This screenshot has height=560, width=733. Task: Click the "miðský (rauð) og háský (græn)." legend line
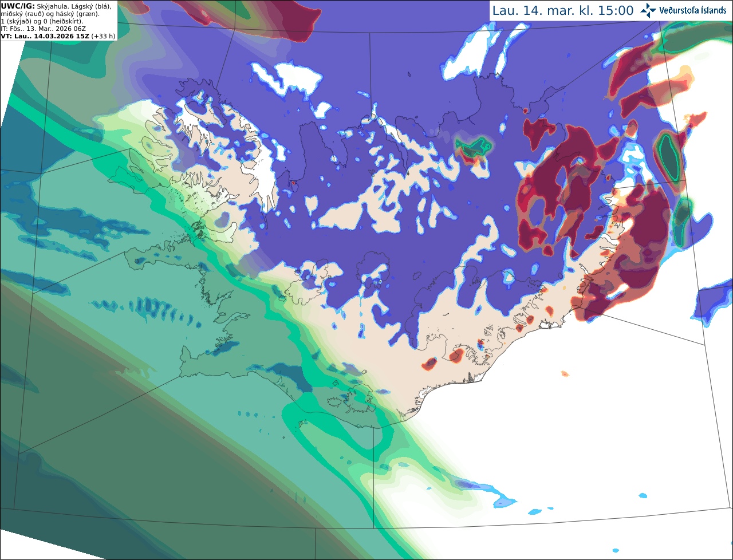(50, 13)
